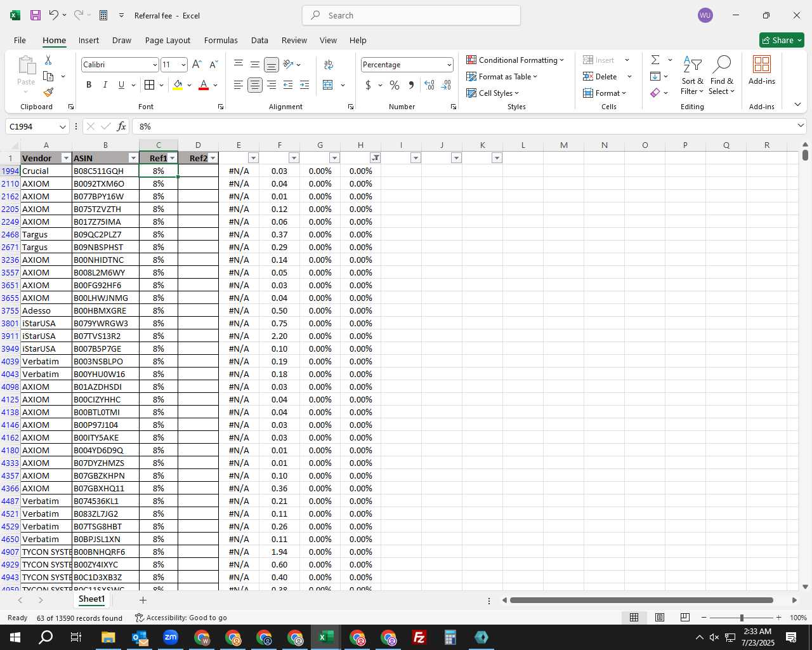812x650 pixels.
Task: Click the Save icon in title bar
Action: click(x=36, y=15)
